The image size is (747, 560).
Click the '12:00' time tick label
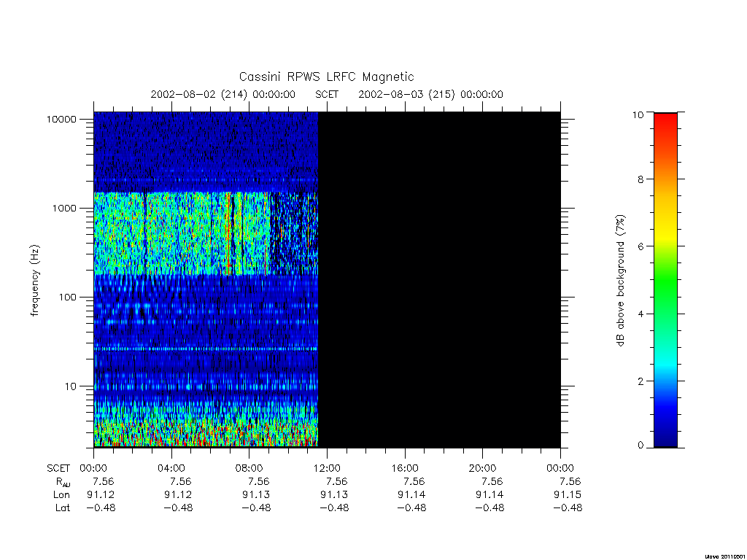click(327, 468)
